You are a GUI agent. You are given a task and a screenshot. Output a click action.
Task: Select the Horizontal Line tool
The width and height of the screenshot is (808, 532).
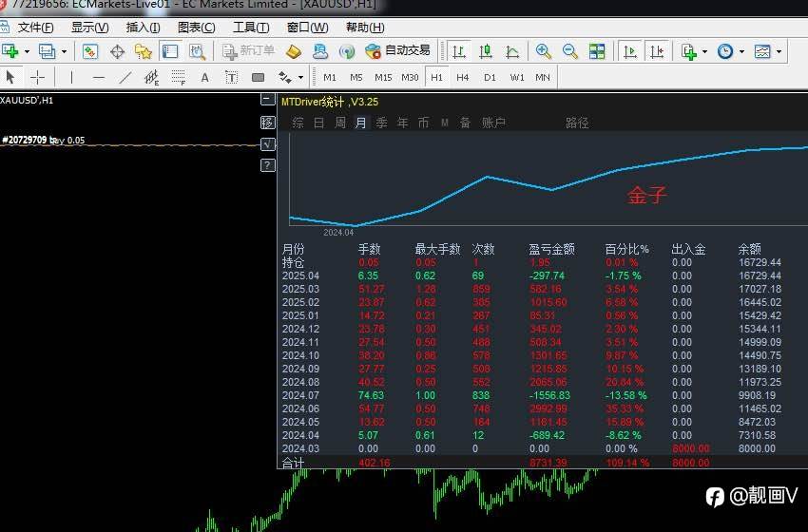[99, 77]
